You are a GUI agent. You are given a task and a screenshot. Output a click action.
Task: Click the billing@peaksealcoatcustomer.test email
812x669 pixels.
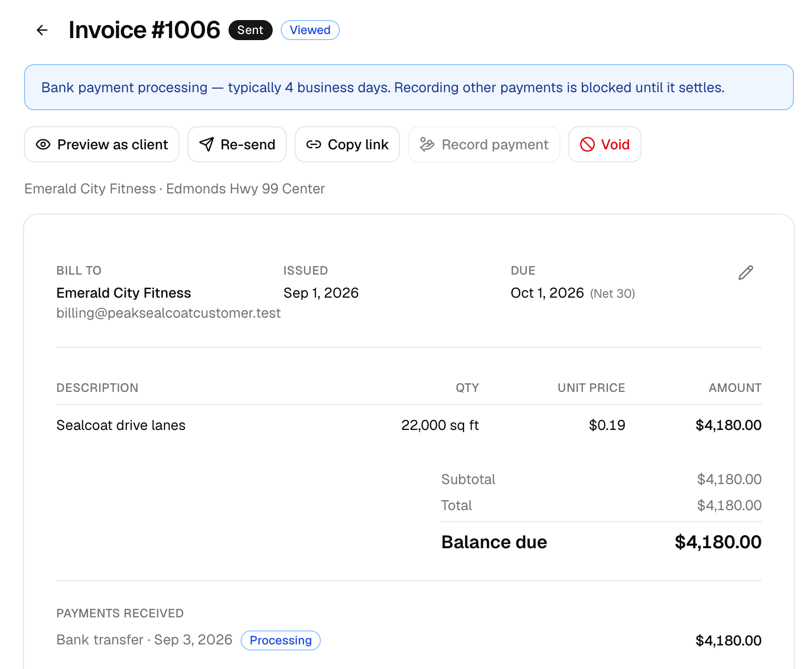point(168,313)
